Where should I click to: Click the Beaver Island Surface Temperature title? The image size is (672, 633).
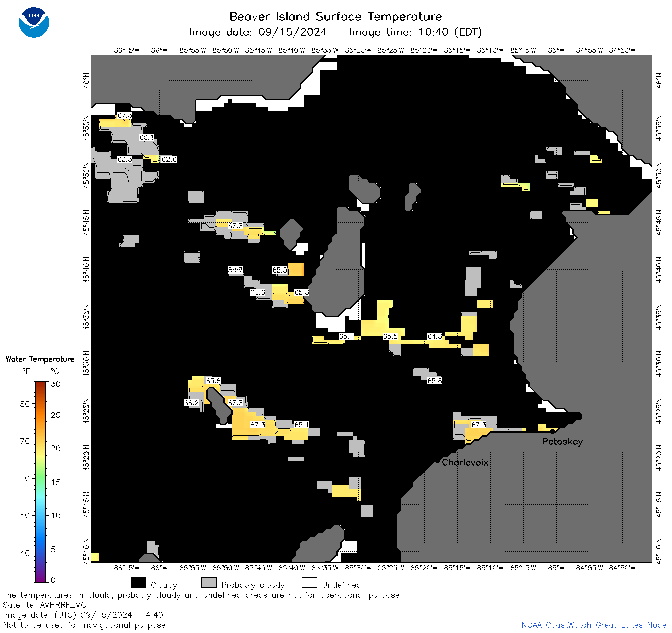coord(335,16)
